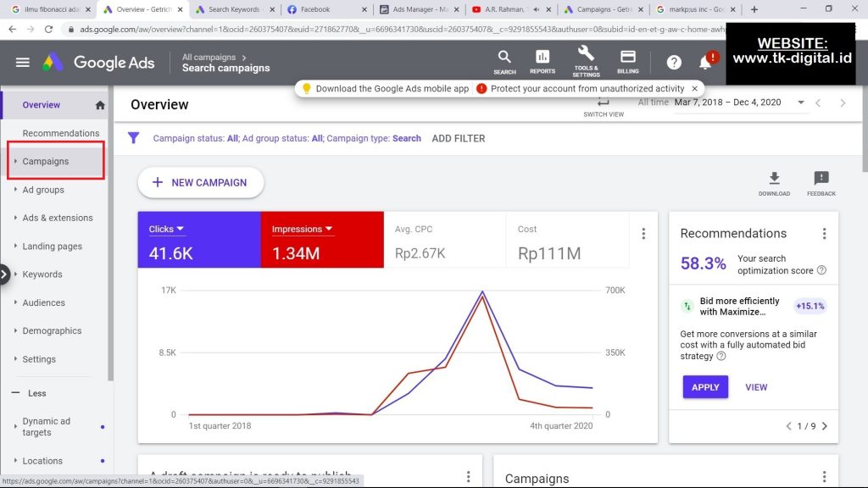The width and height of the screenshot is (868, 488).
Task: Select Keywords in the sidebar menu
Action: pos(42,274)
